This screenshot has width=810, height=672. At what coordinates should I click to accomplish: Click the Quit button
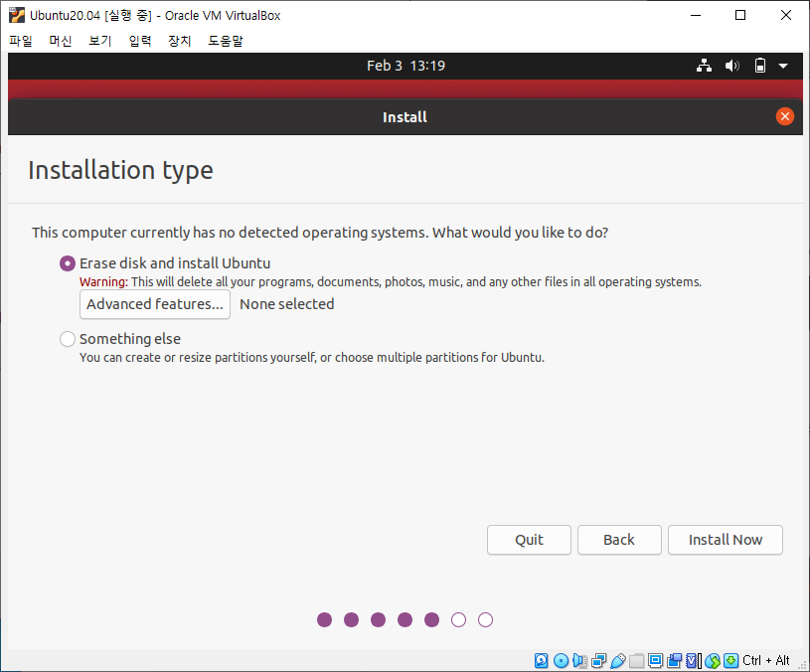(529, 540)
